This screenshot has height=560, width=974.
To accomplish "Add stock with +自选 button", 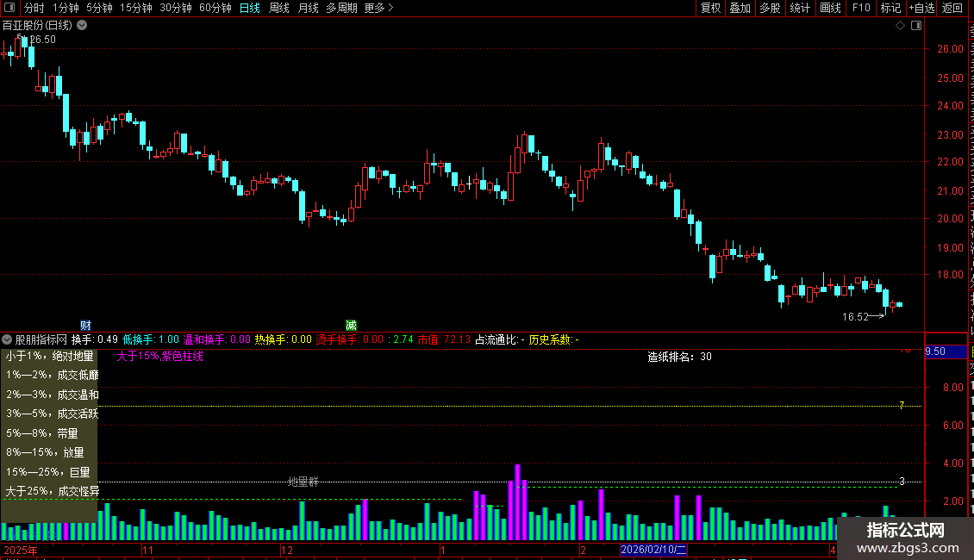I will point(921,8).
